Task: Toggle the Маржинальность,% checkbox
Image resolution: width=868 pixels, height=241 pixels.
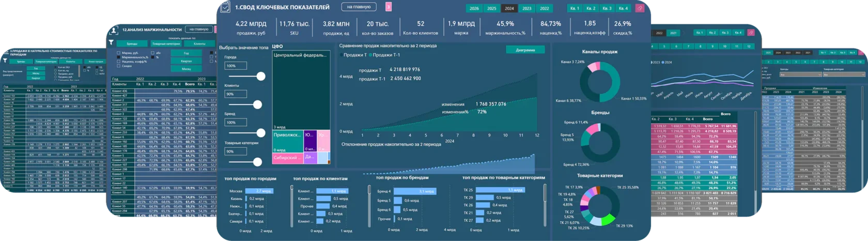Action: 118,57
